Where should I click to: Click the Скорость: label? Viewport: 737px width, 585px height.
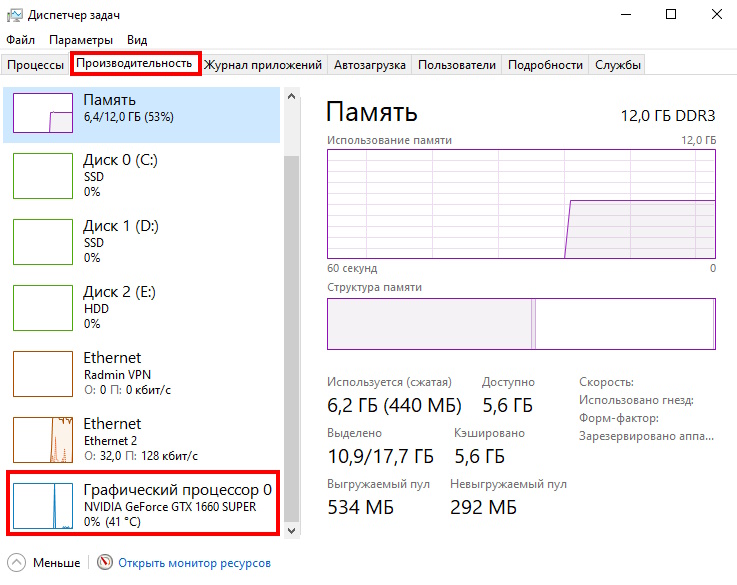tap(606, 382)
